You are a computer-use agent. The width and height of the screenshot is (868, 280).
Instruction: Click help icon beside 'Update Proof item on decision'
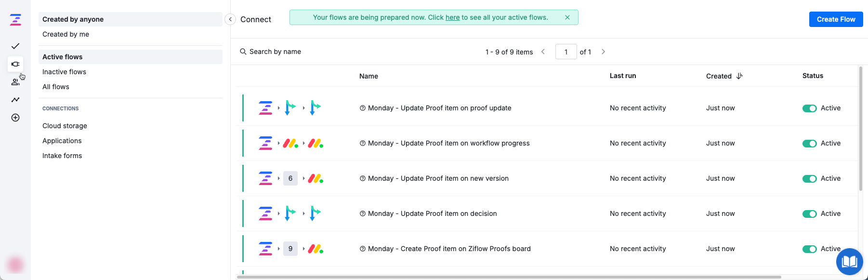click(363, 213)
